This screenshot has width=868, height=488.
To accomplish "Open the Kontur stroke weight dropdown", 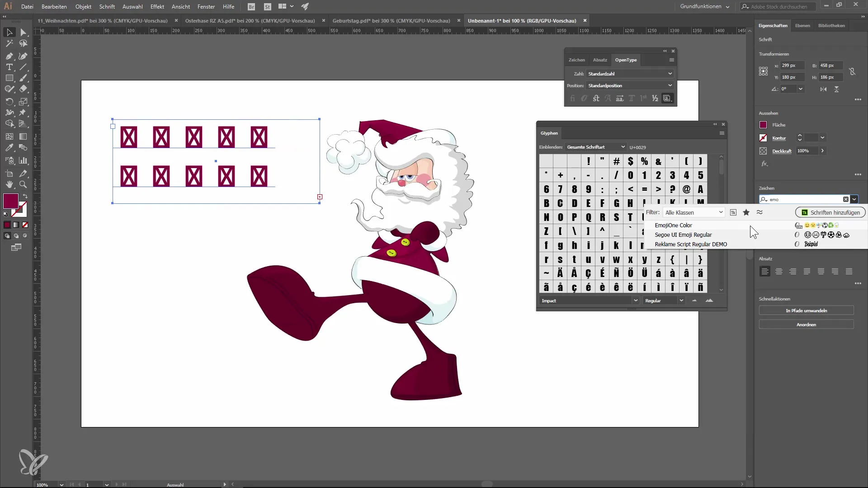I will 822,137.
